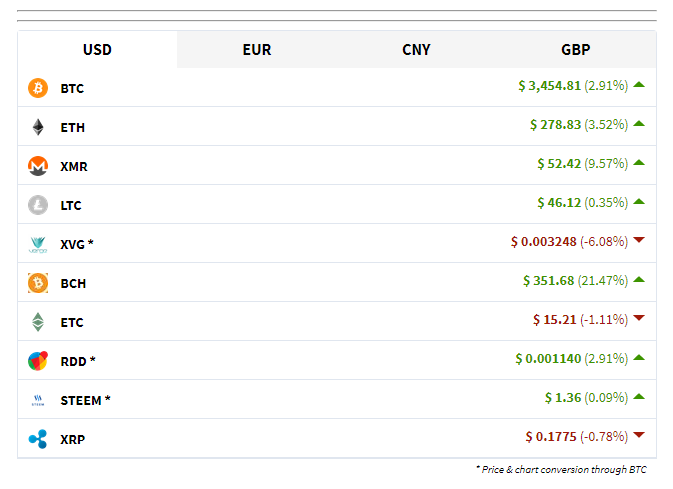The width and height of the screenshot is (673, 489).
Task: Click the (0.09%) change value
Action: click(606, 398)
